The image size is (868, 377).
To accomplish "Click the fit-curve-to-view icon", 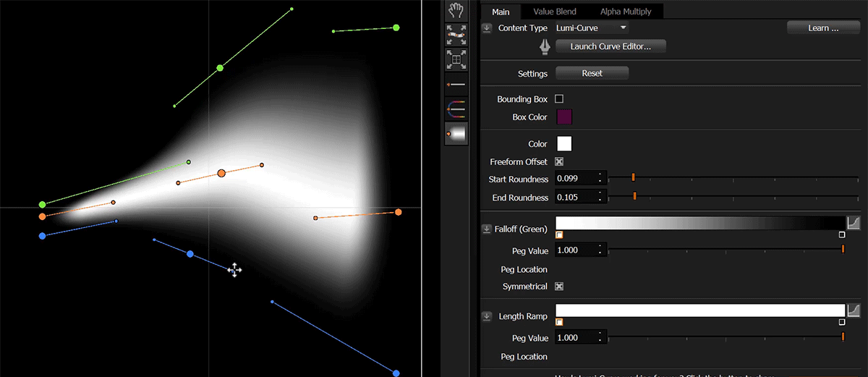I will [x=456, y=33].
